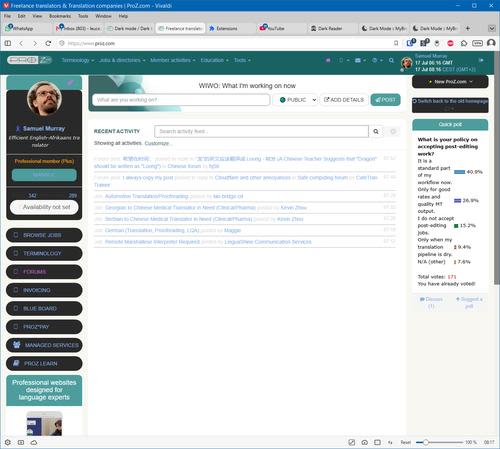The image size is (500, 449).
Task: Click the PROZ LEARN book icon
Action: (x=16, y=363)
